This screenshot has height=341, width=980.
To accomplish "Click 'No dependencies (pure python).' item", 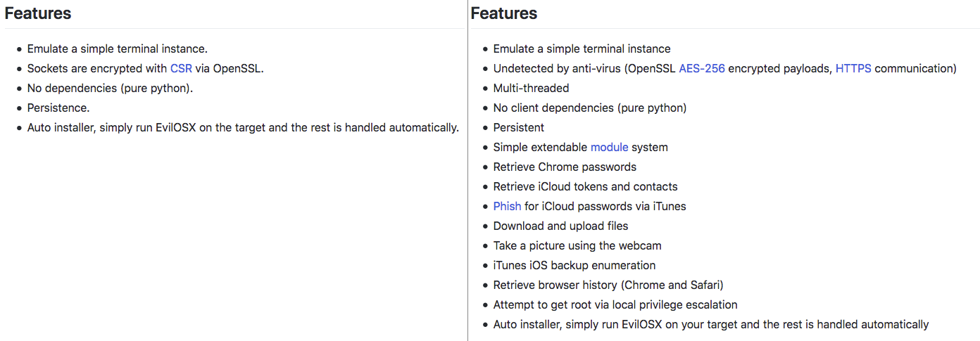I will 110,89.
